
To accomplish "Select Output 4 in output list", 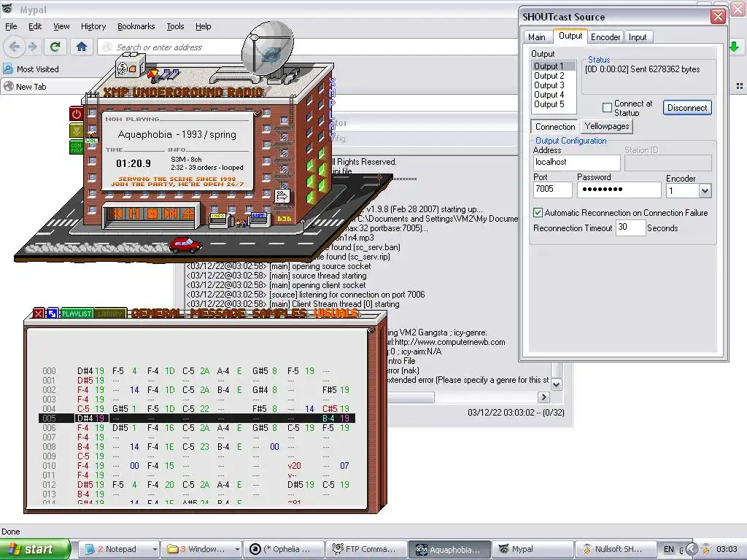I will (x=549, y=95).
